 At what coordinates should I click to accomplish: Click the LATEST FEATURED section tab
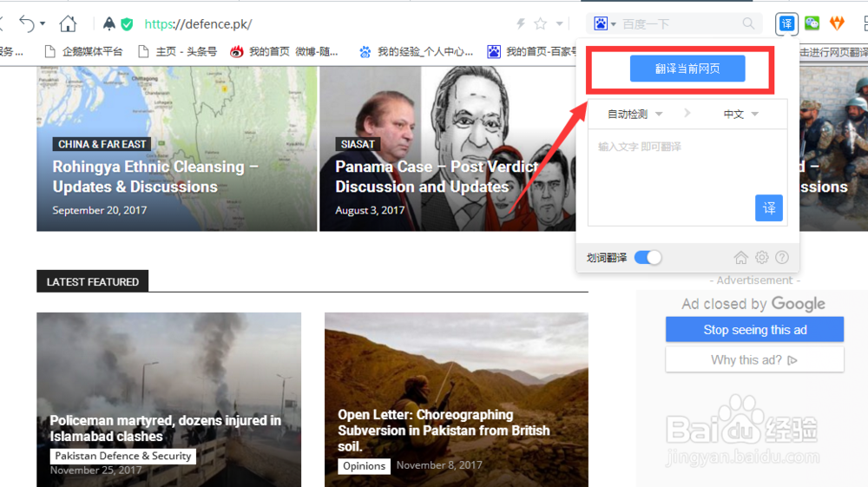pyautogui.click(x=93, y=281)
